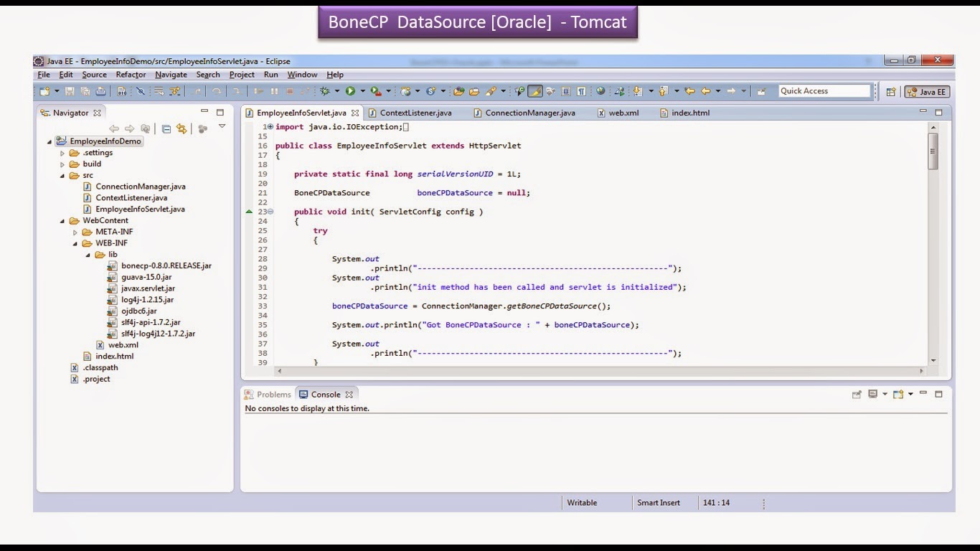Viewport: 980px width, 551px height.
Task: Collapse the WebContent folder
Action: pos(62,221)
